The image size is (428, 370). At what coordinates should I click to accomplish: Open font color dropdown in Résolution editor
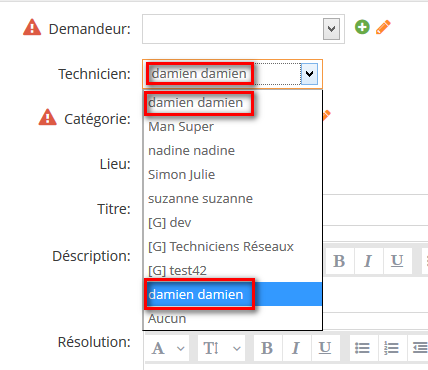point(168,348)
